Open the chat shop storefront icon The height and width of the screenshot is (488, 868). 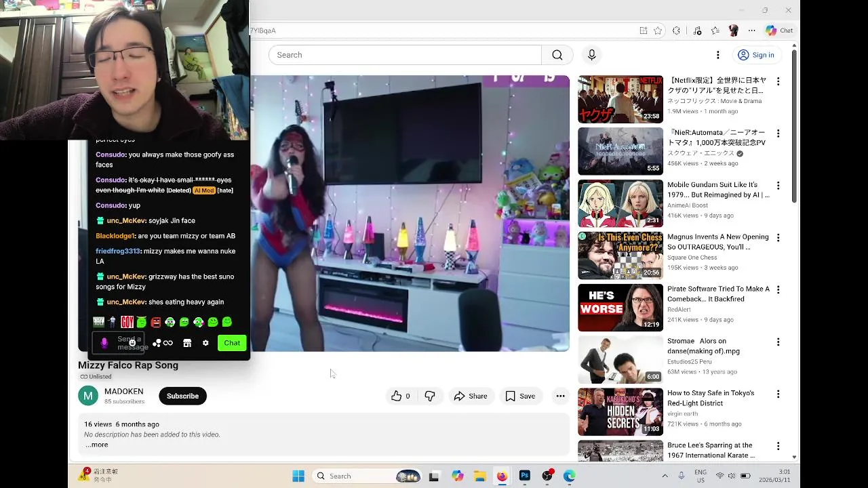187,343
